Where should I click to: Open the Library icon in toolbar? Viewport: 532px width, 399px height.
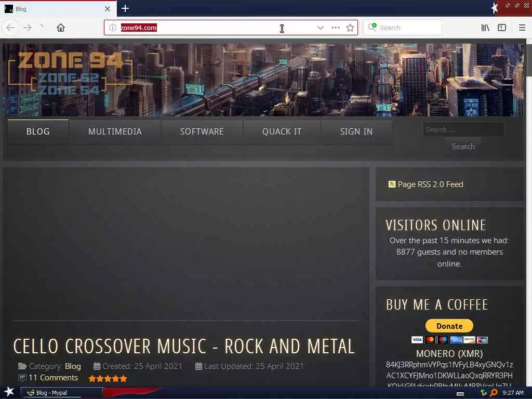point(485,28)
